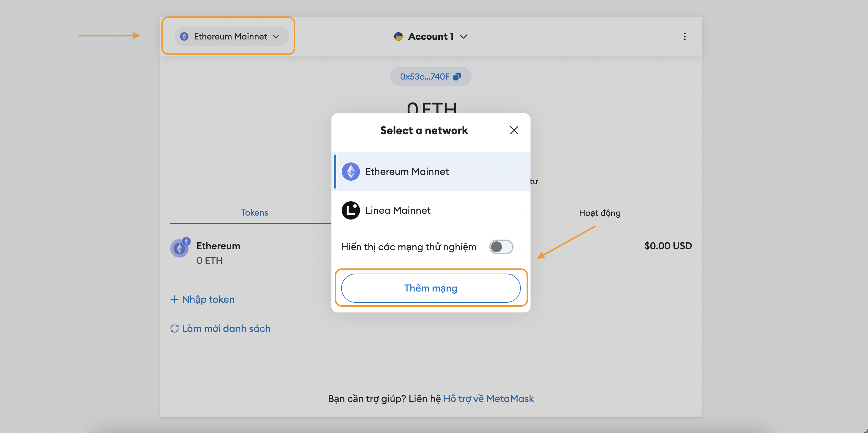The height and width of the screenshot is (433, 868).
Task: Open the three-dot options menu
Action: click(684, 36)
